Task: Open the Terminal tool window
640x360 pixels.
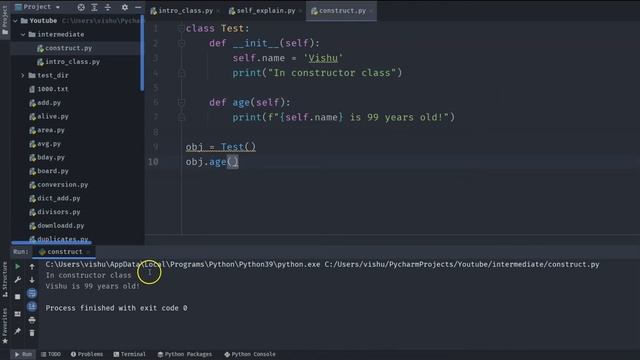Action: point(129,354)
